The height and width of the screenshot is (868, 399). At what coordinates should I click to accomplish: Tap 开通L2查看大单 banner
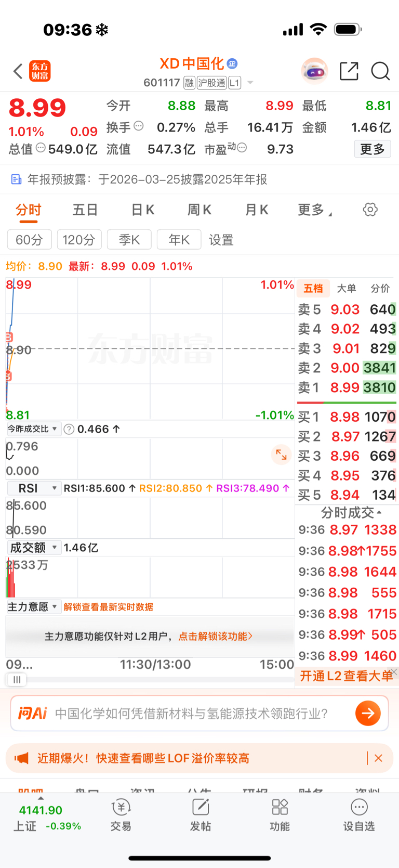[346, 676]
